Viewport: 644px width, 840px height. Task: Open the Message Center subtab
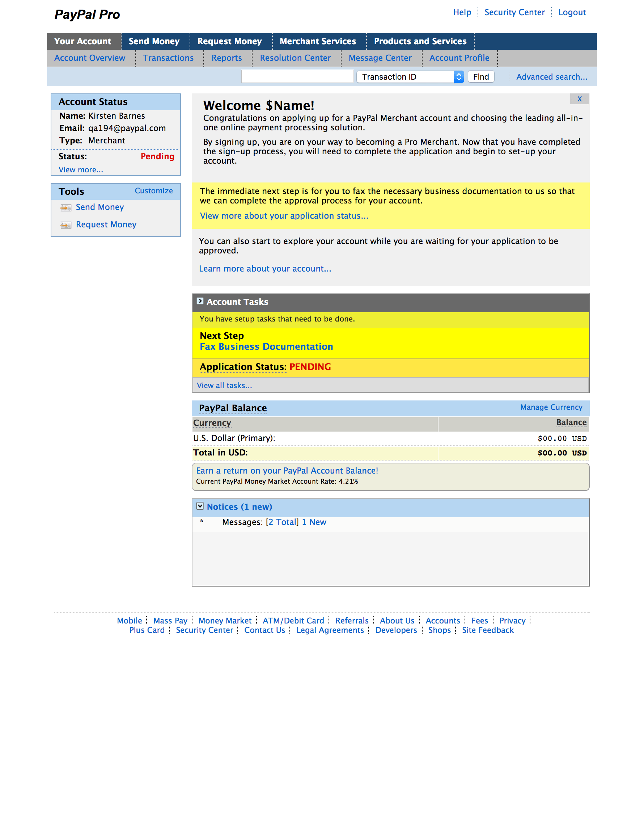(x=380, y=58)
